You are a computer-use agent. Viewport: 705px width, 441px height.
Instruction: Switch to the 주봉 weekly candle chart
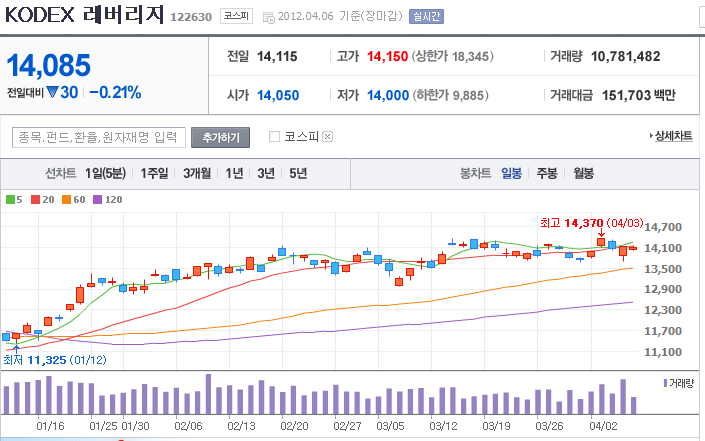(547, 173)
